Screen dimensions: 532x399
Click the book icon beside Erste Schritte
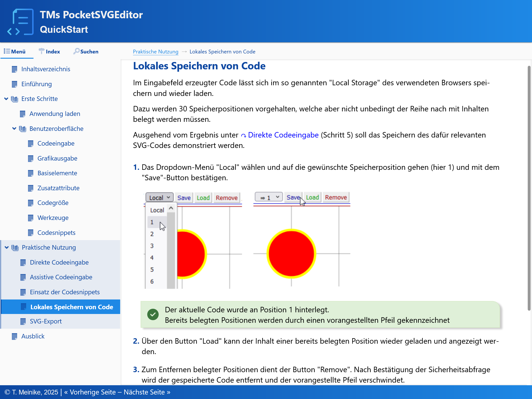15,99
